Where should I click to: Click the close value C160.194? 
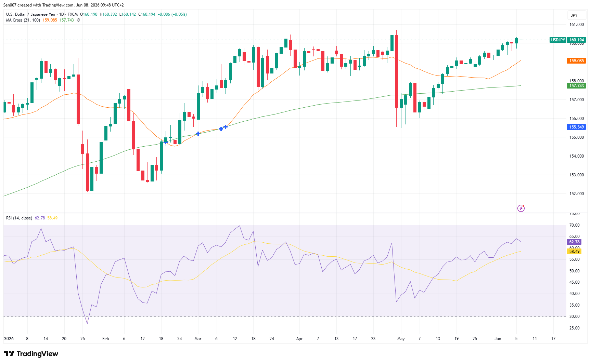coord(147,14)
